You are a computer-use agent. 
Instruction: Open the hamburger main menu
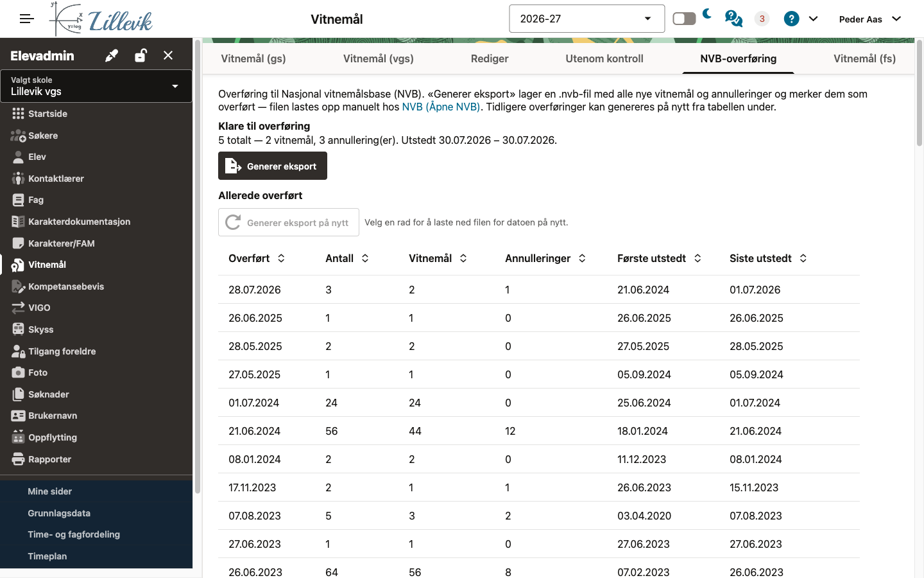pos(26,19)
